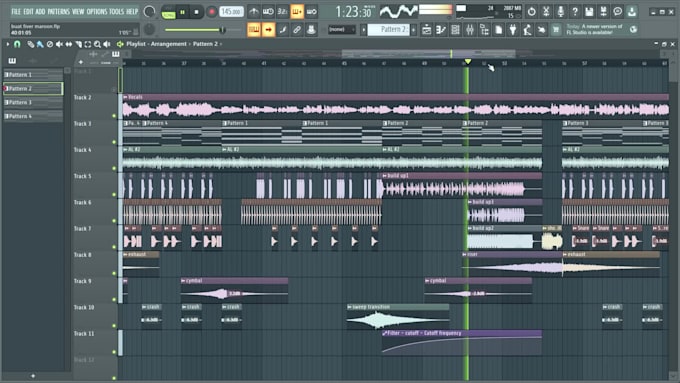680x383 pixels.
Task: Toggle typing keyboard to piano icon
Action: (254, 30)
